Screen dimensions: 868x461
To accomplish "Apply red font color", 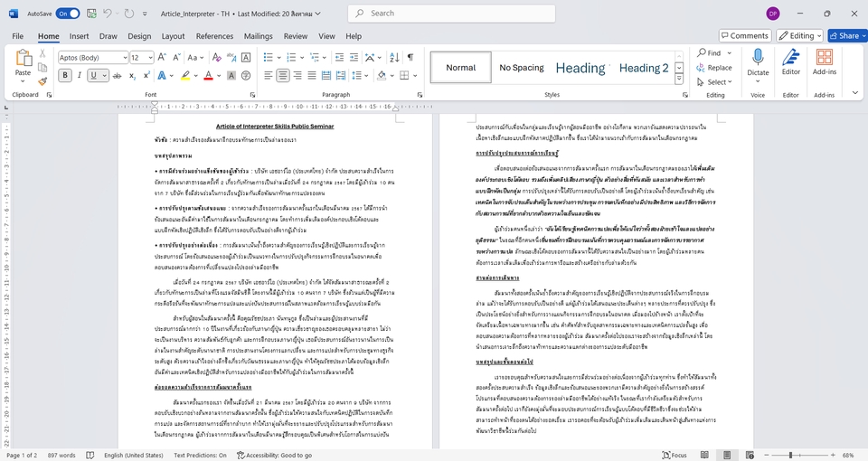I will pos(208,76).
